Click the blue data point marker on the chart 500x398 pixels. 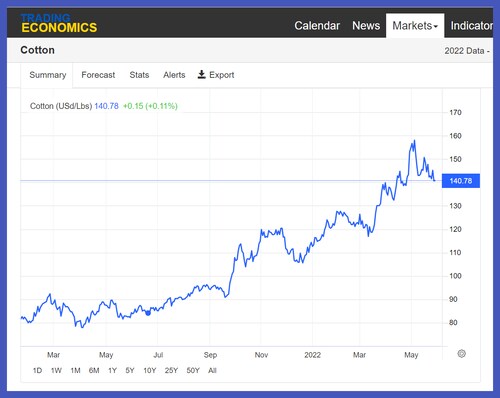tap(148, 313)
